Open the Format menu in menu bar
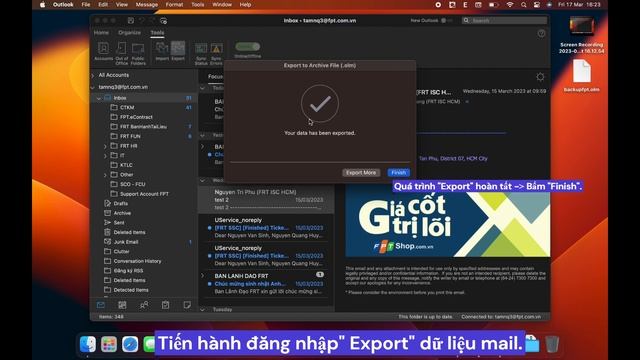Screen dimensions: 640x360 (x=174, y=5)
